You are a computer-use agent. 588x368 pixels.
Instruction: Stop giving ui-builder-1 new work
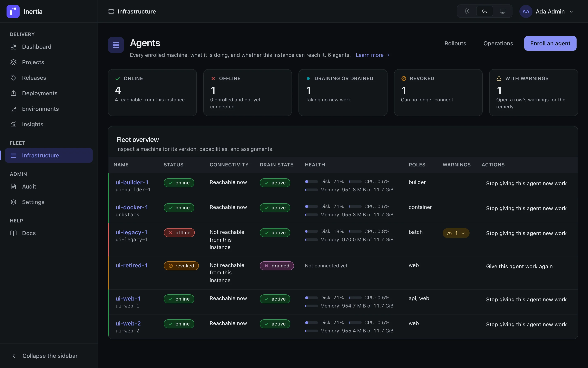(x=526, y=183)
